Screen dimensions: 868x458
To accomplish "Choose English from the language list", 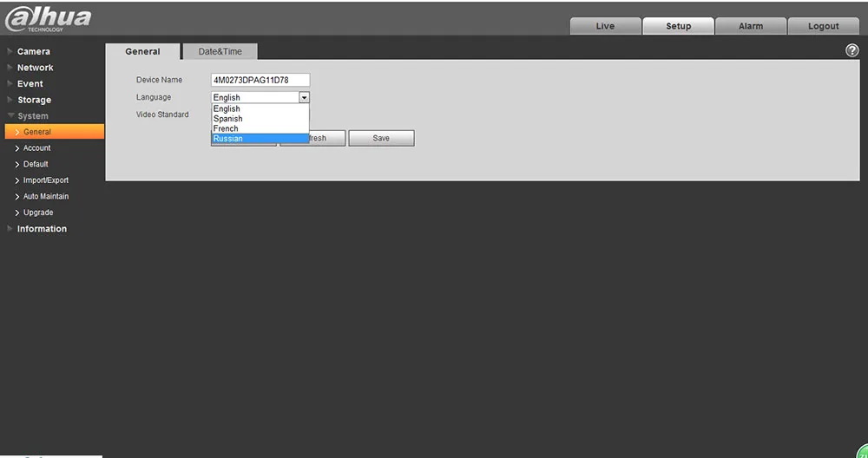I will point(260,109).
